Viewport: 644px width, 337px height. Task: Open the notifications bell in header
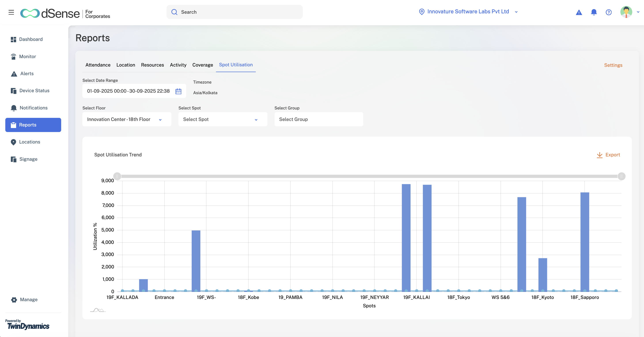pos(594,12)
